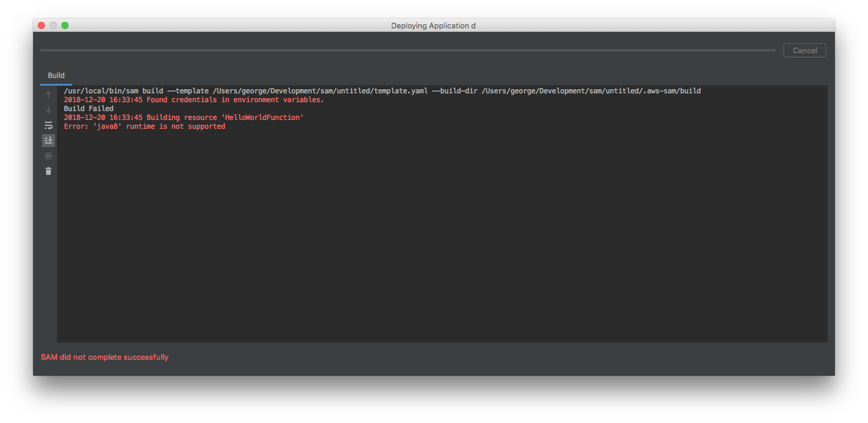Click the deployment progress bar
Image resolution: width=868 pixels, height=423 pixels.
408,50
